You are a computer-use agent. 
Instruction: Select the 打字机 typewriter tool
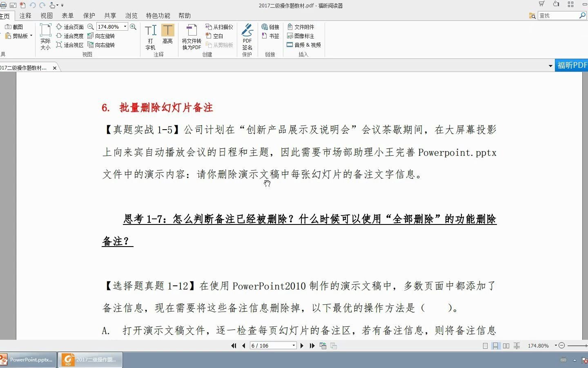pyautogui.click(x=150, y=37)
